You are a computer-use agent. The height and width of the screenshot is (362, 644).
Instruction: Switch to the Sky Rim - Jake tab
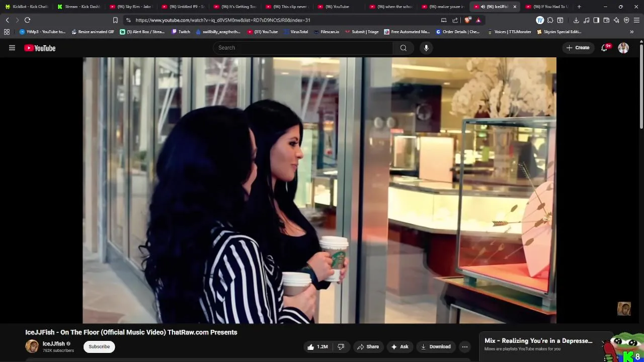[131, 7]
